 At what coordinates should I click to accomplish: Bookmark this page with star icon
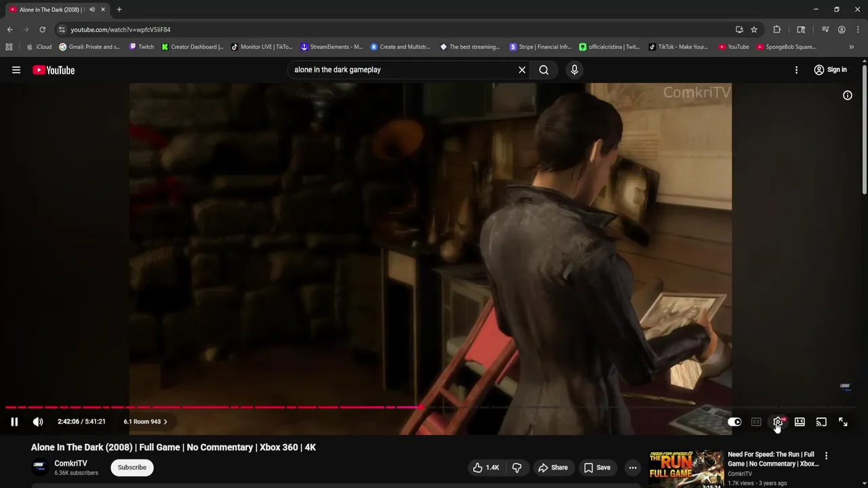754,30
